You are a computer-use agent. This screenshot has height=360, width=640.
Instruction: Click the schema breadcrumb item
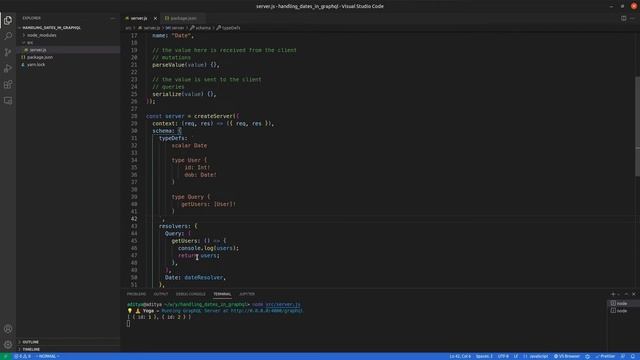(x=200, y=28)
